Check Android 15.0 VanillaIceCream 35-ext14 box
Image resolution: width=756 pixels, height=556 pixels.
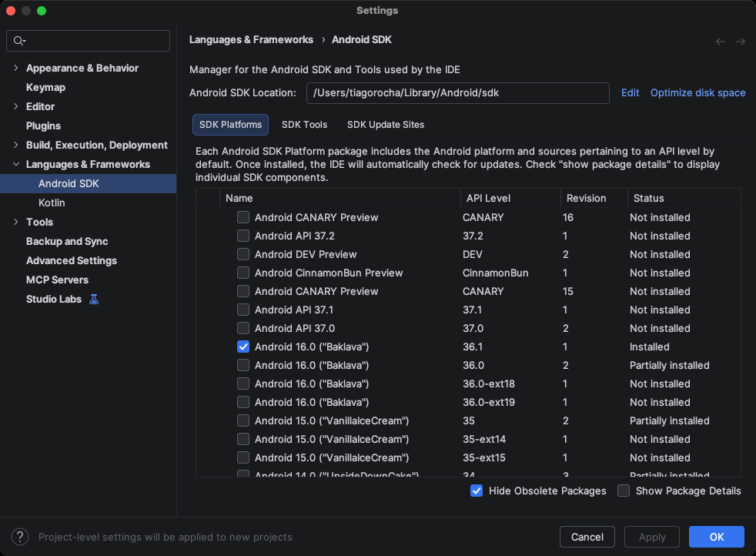tap(243, 439)
